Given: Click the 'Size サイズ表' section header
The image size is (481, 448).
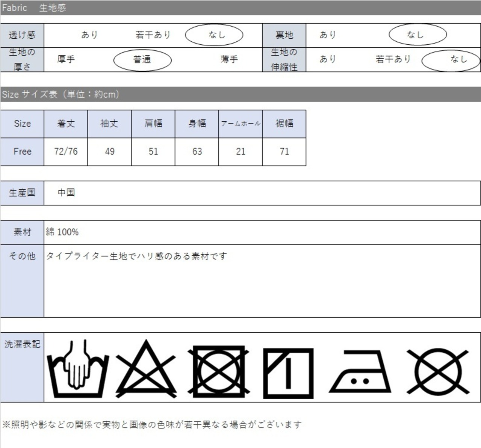Looking at the screenshot, I should click(x=240, y=94).
